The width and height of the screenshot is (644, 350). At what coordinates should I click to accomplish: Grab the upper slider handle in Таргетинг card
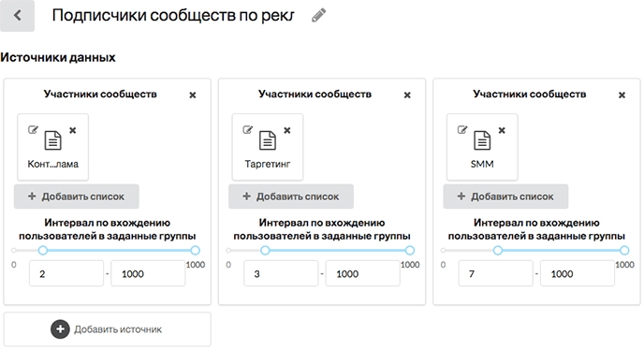pos(409,250)
